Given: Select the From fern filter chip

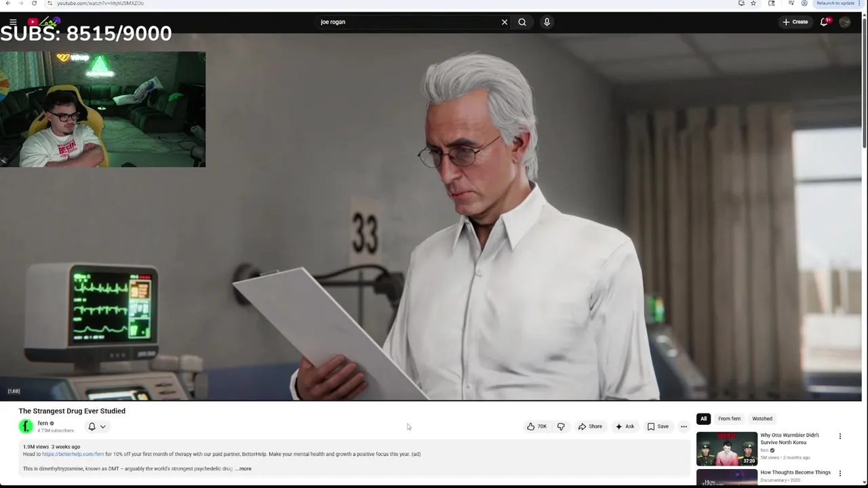Looking at the screenshot, I should tap(729, 419).
